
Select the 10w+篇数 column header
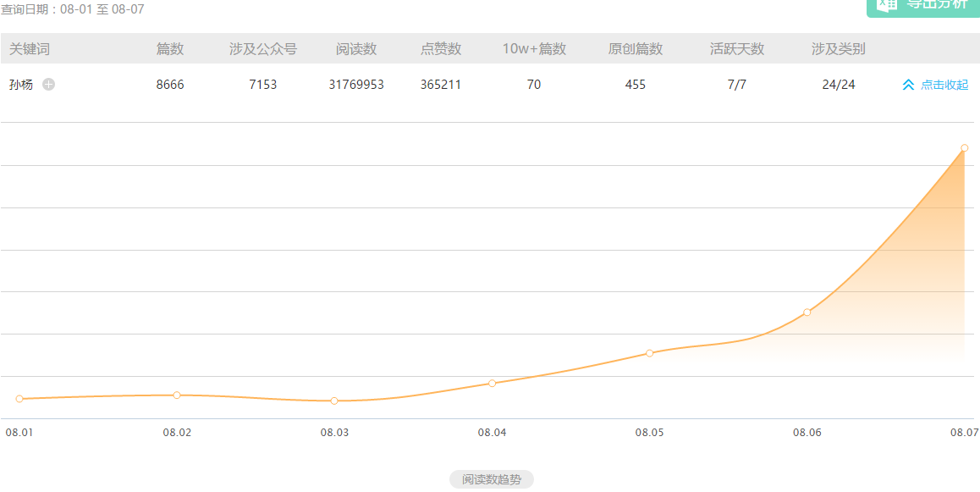(533, 49)
